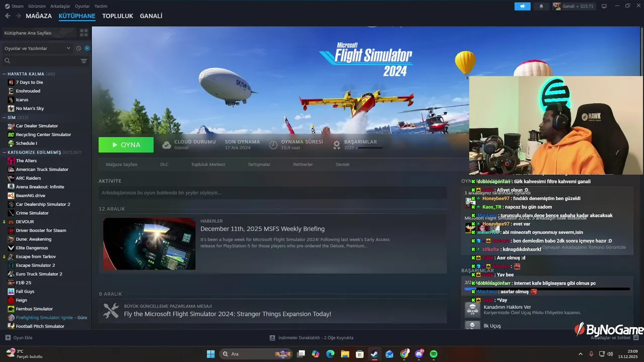Sort library by recent activity clock

point(78,48)
